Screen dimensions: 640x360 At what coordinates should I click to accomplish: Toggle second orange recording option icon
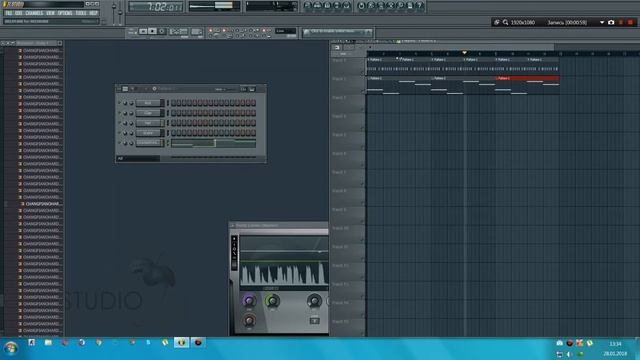(x=224, y=30)
